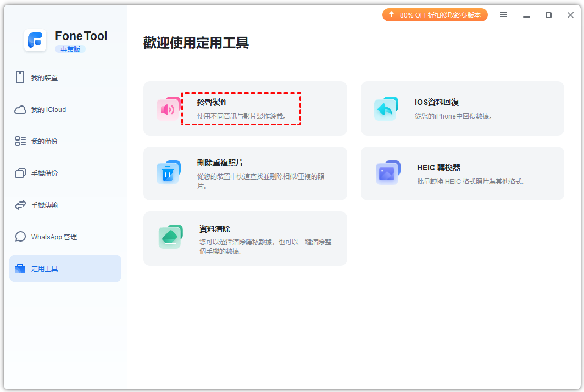Open the 鈴聲製作 tool title
The height and width of the screenshot is (392, 584).
tap(213, 102)
